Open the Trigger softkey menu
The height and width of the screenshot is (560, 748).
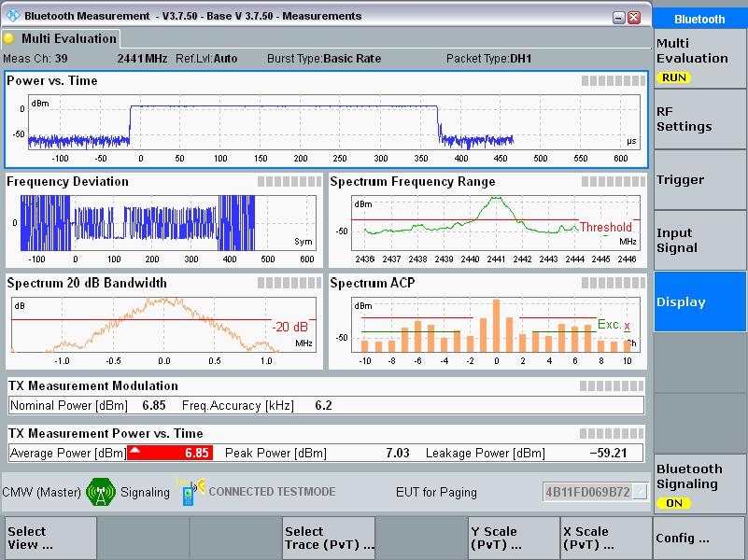click(699, 180)
